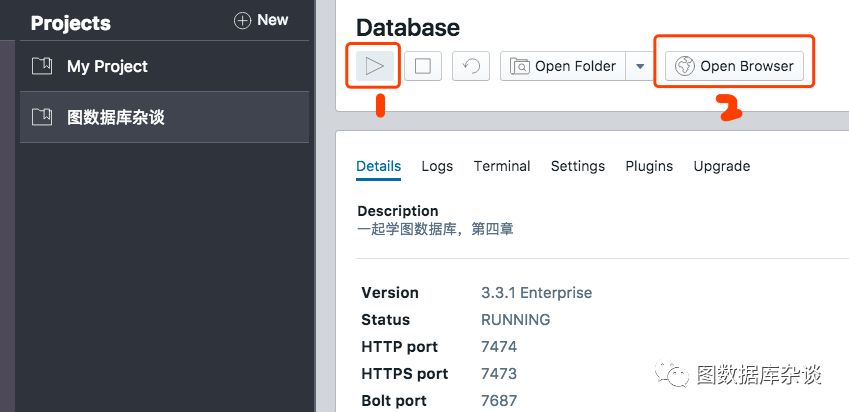The width and height of the screenshot is (849, 412).
Task: Click the Database heading
Action: pyautogui.click(x=408, y=28)
